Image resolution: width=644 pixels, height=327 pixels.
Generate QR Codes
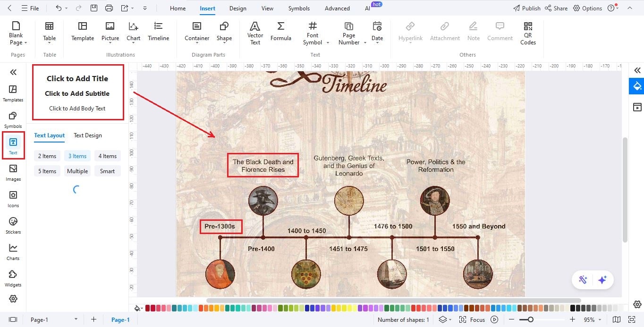(528, 33)
